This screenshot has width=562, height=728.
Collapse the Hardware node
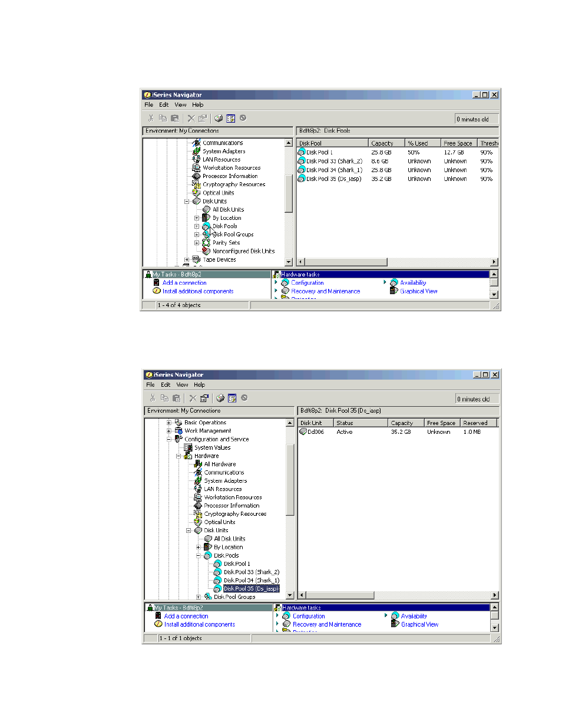coord(178,456)
